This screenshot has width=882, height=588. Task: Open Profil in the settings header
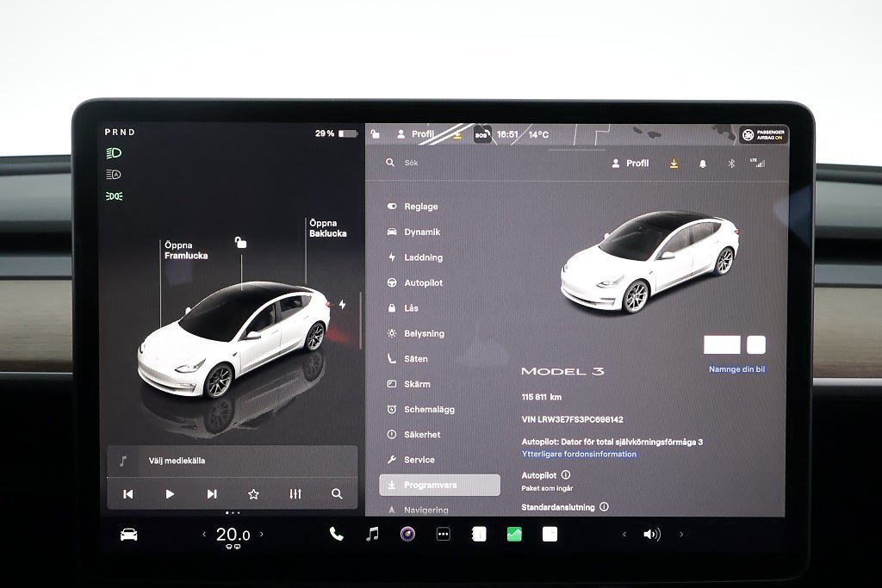click(630, 163)
